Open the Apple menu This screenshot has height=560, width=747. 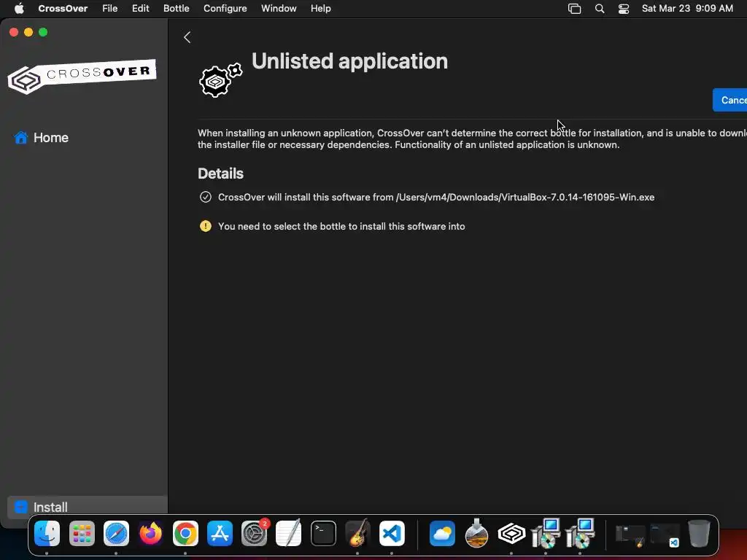[x=19, y=9]
